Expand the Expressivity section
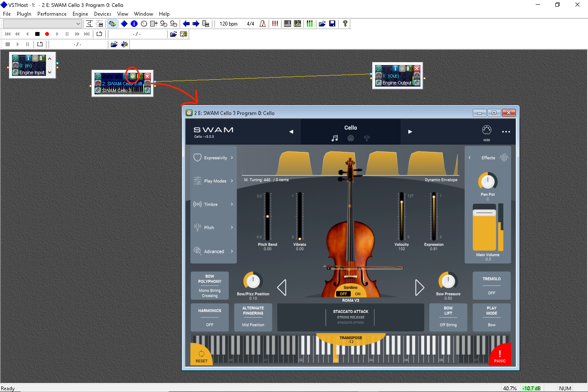This screenshot has height=392, width=588. [x=213, y=158]
